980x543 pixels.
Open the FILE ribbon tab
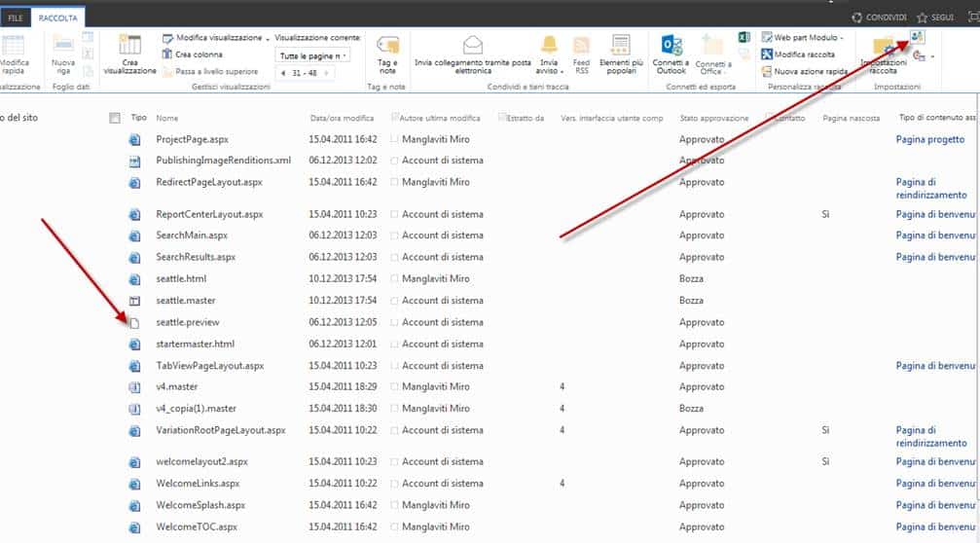[15, 18]
